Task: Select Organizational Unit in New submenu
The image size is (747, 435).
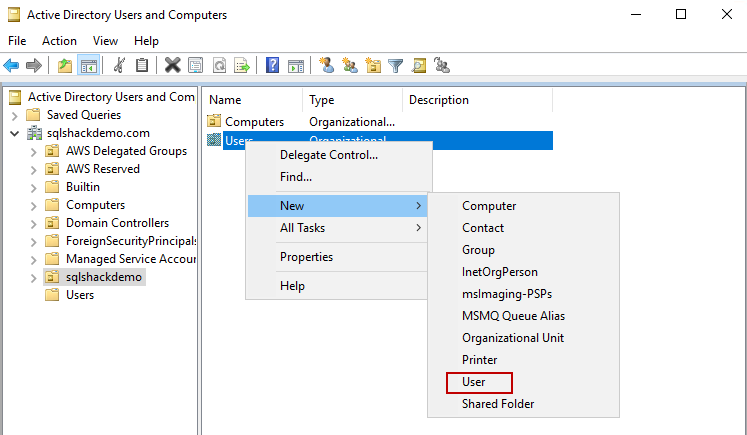Action: click(x=512, y=338)
